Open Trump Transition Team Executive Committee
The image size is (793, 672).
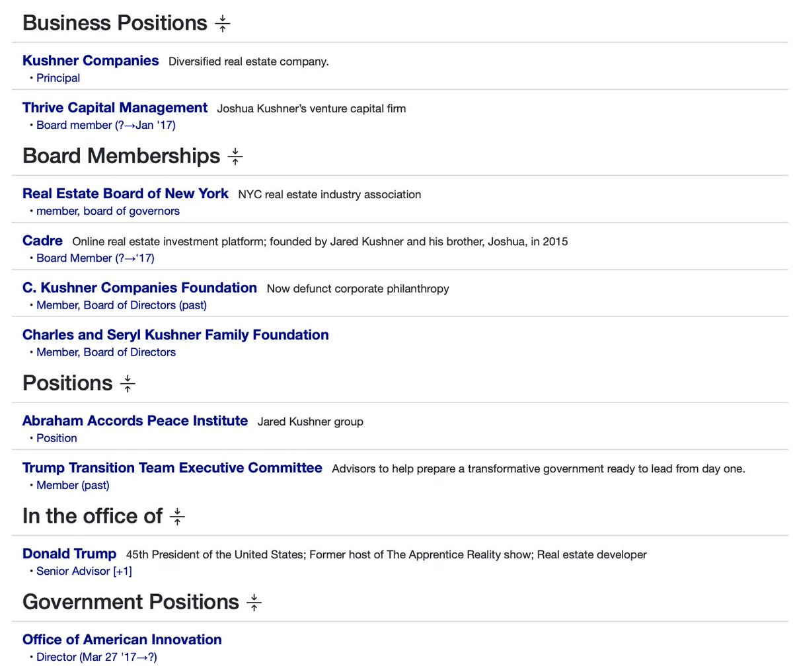(172, 468)
